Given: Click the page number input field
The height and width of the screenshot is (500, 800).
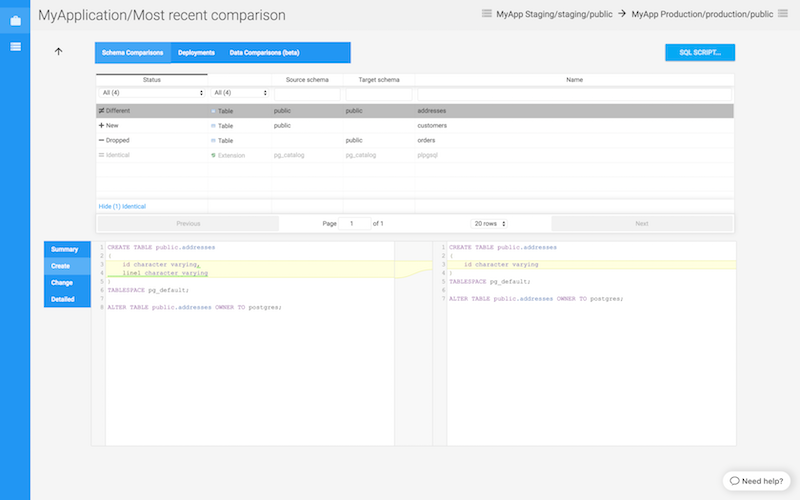Looking at the screenshot, I should tap(355, 223).
